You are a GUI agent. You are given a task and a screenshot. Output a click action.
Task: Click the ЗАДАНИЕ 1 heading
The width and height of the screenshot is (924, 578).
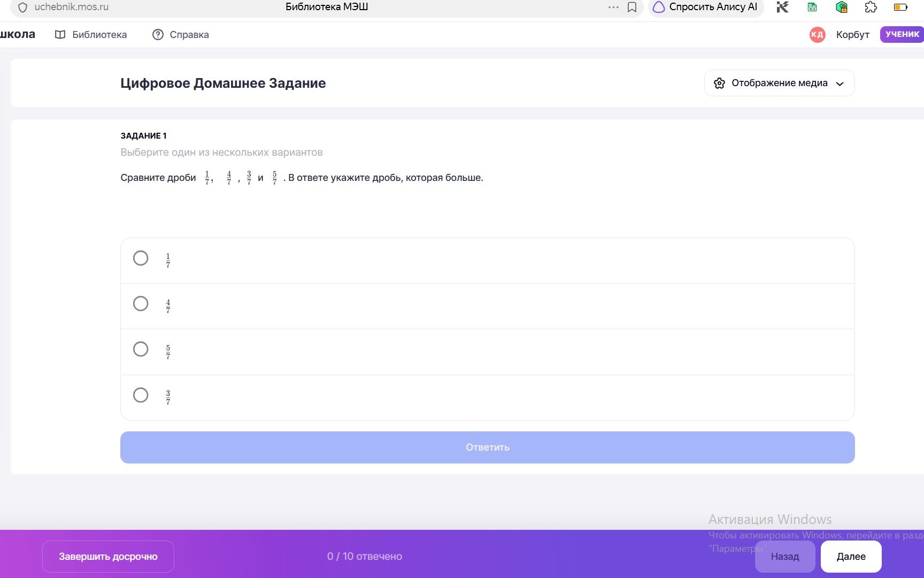[x=143, y=136]
